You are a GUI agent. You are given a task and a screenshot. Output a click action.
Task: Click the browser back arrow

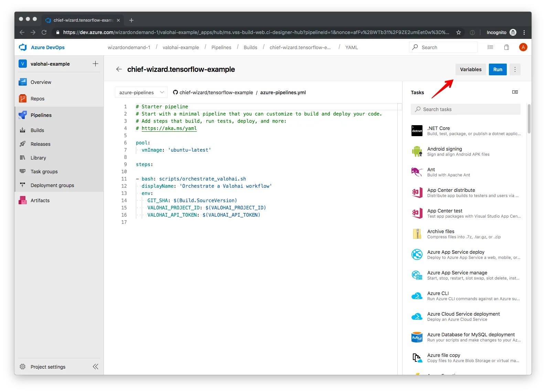point(22,32)
